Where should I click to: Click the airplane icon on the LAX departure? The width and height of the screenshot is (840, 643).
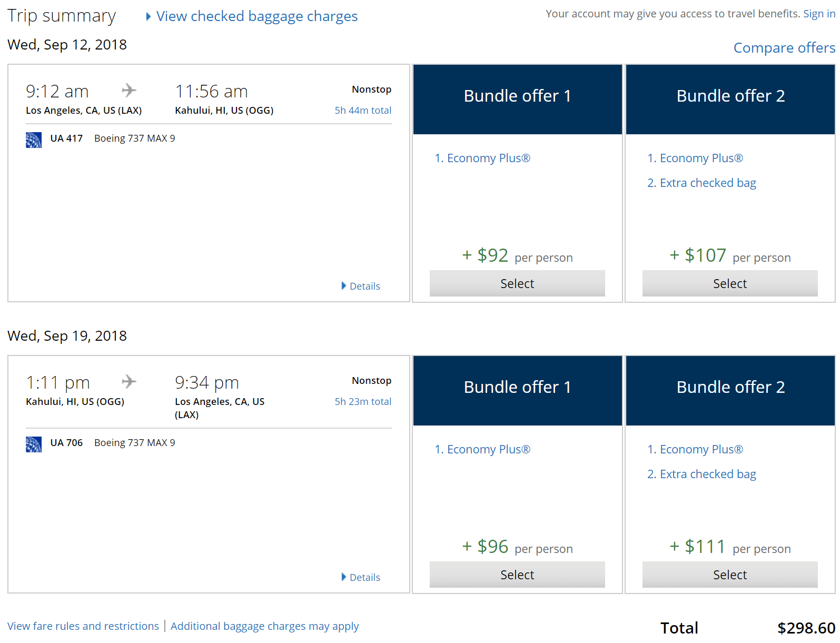[x=129, y=91]
